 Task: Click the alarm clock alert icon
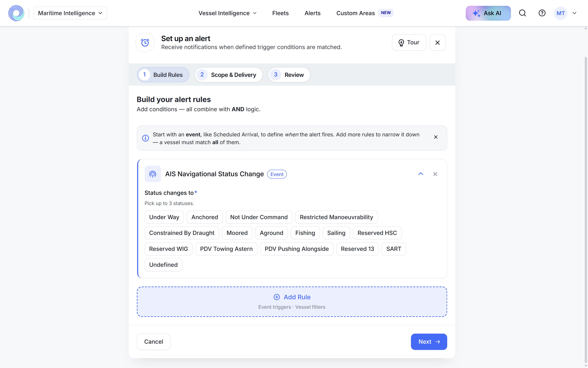145,43
